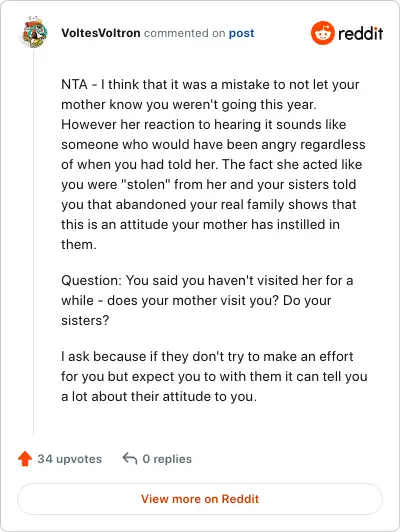The width and height of the screenshot is (400, 532).
Task: Click the "commented on" gray text
Action: 185,33
